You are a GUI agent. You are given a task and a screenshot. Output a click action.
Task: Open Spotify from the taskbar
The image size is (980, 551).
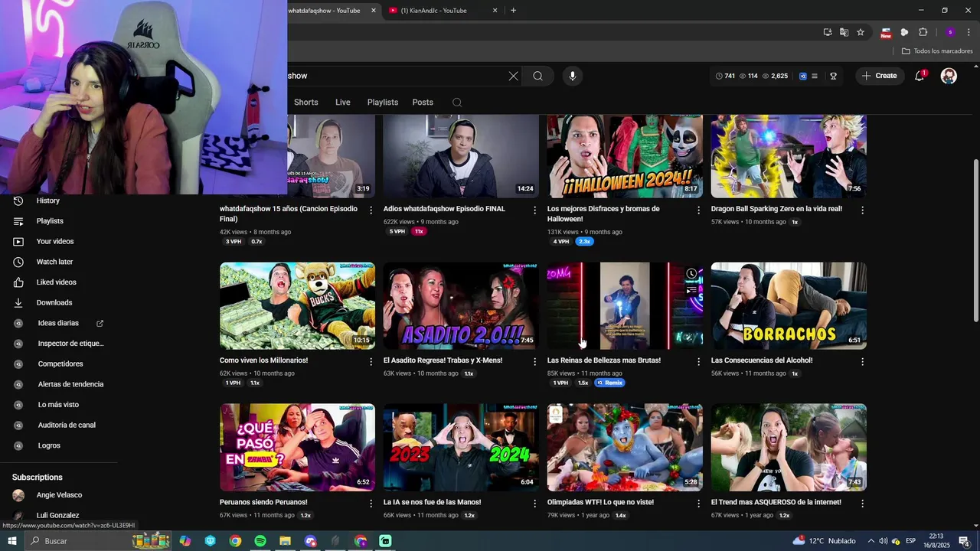(260, 541)
